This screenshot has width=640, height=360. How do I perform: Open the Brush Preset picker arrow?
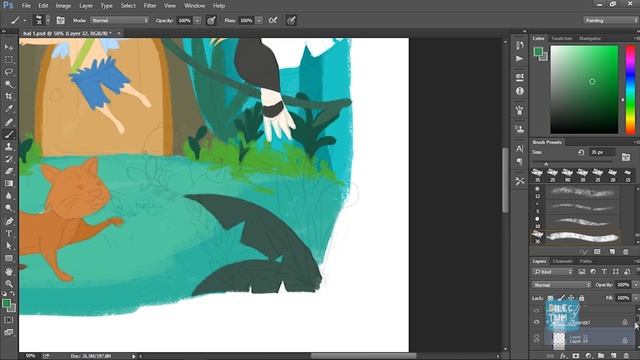click(48, 20)
